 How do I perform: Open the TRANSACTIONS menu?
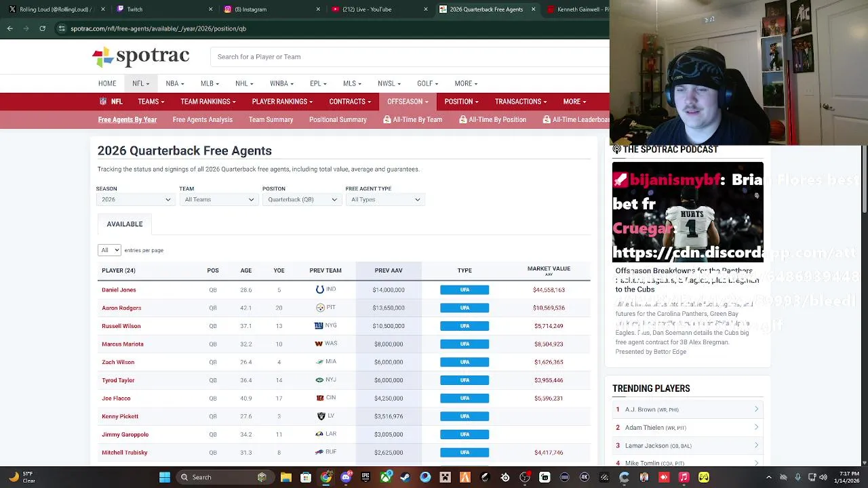(x=521, y=102)
